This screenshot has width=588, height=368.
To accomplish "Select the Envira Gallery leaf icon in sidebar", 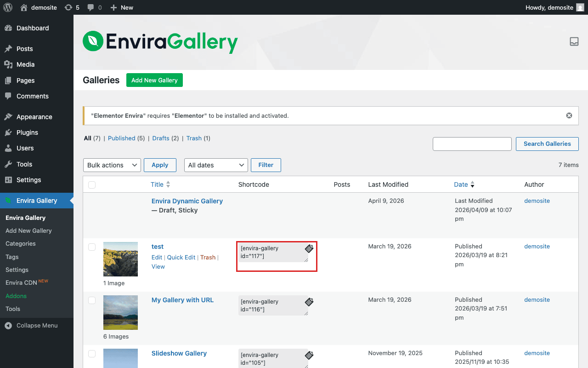I will (8, 201).
